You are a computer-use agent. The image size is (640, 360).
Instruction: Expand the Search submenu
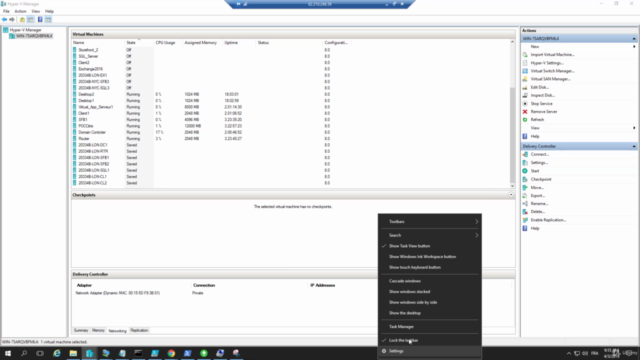(430, 236)
